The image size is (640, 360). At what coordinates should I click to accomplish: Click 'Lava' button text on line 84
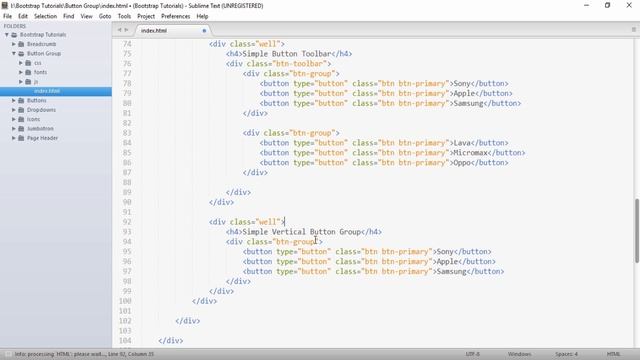point(462,143)
